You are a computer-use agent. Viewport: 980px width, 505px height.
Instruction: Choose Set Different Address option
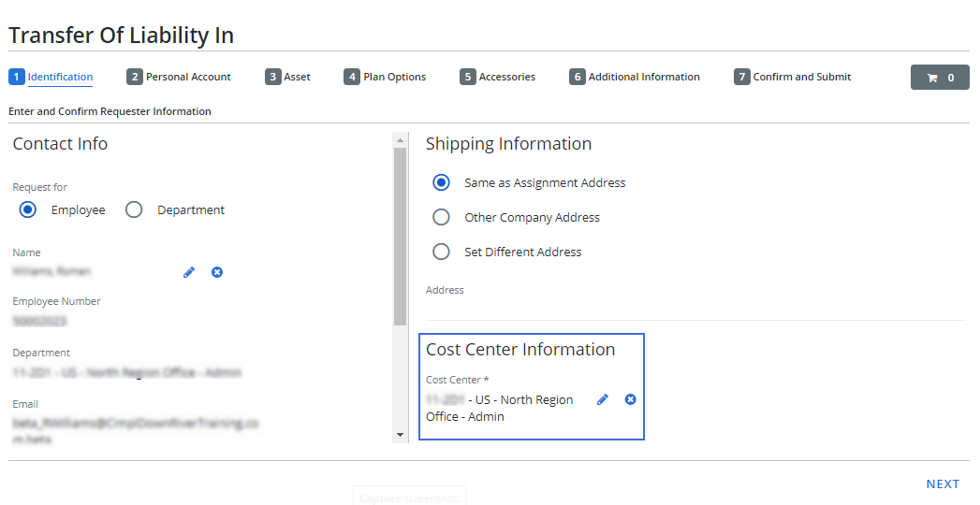441,252
